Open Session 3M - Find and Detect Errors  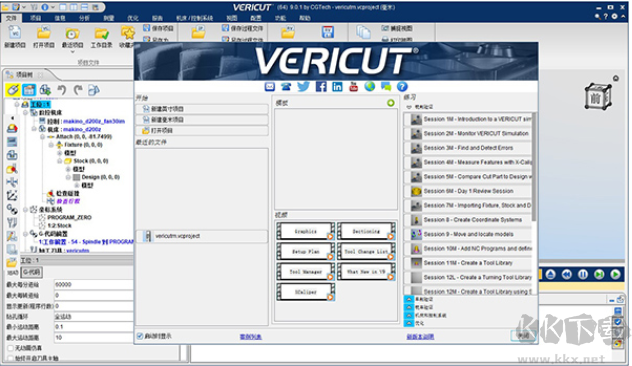pyautogui.click(x=468, y=148)
